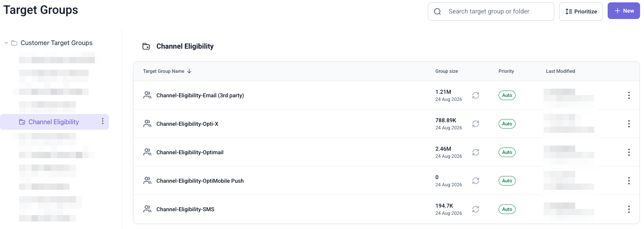Image resolution: width=644 pixels, height=229 pixels.
Task: Refresh group size for Channel-Eligibility-Optimail
Action: tap(476, 152)
